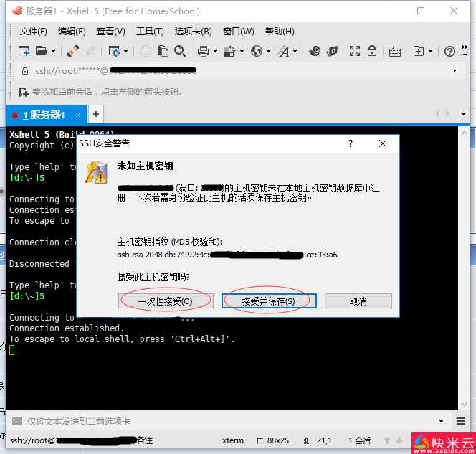
Task: Close the SSH安全警告 dialog
Action: tap(383, 143)
